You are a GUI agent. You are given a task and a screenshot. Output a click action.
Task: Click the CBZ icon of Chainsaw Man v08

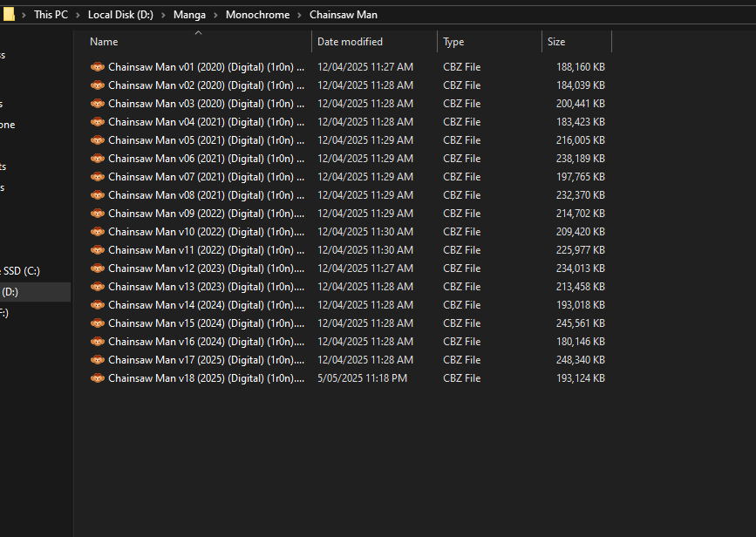[x=98, y=195]
